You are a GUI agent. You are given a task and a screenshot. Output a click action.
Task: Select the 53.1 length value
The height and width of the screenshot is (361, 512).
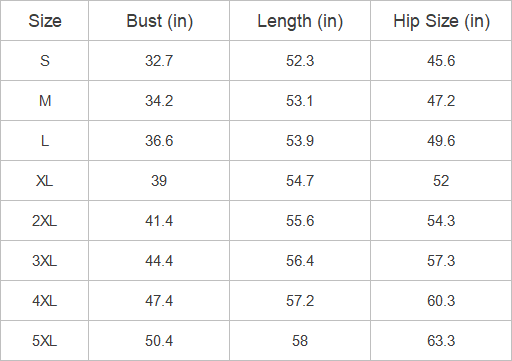click(300, 101)
